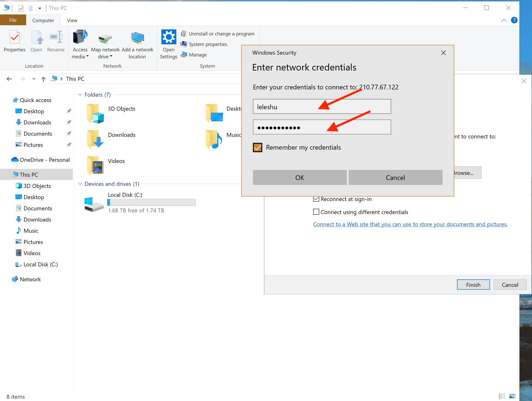Open the 3D Objects folder icon
Viewport: 532px width, 401px height.
pyautogui.click(x=96, y=113)
